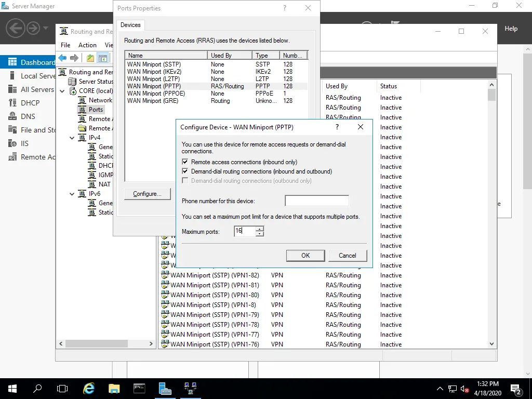Switch to Server Manager taskbar button
This screenshot has height=399, width=532.
pos(165,389)
